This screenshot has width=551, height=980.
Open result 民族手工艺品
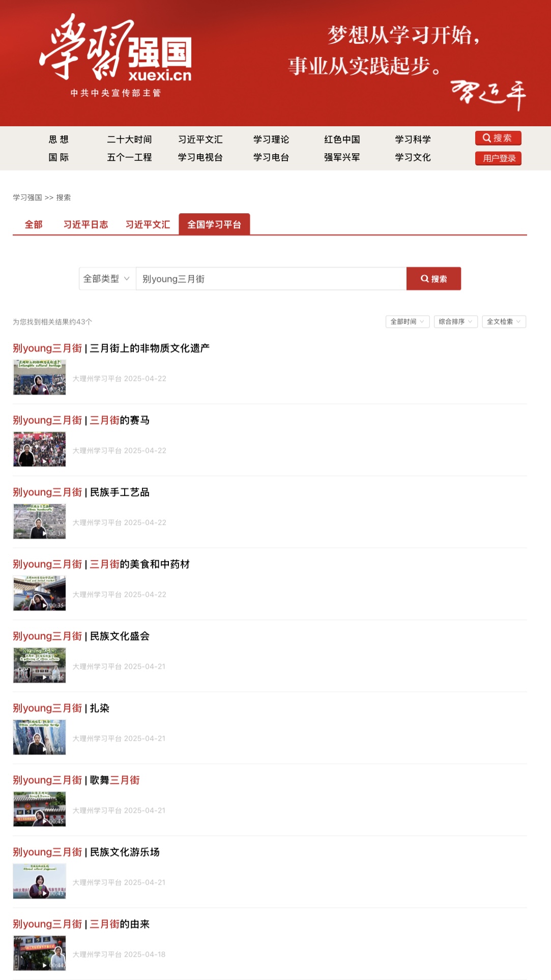tap(81, 492)
